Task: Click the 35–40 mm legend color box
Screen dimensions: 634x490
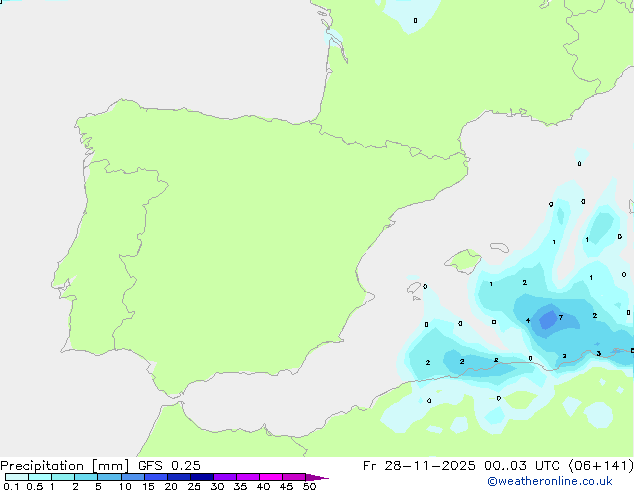Action: tap(248, 477)
